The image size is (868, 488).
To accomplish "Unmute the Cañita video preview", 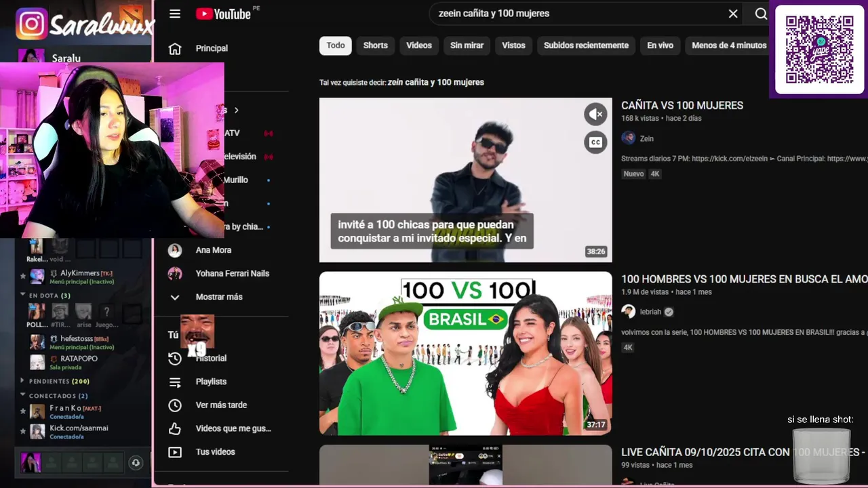I will (595, 115).
